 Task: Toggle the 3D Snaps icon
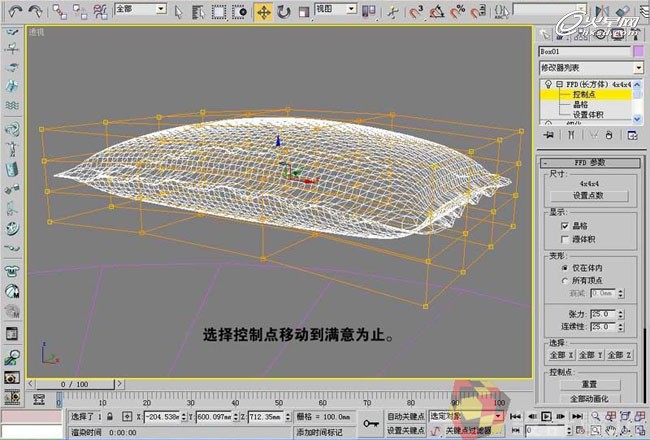tap(414, 12)
